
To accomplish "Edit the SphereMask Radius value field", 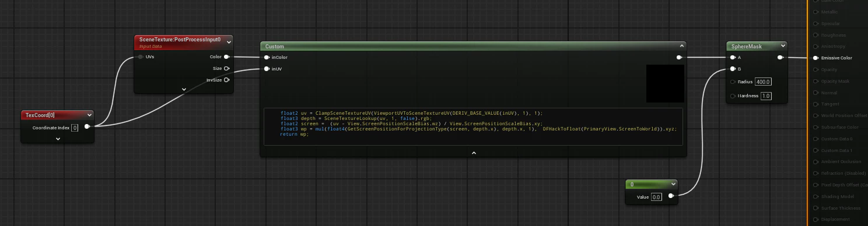I will tap(763, 82).
